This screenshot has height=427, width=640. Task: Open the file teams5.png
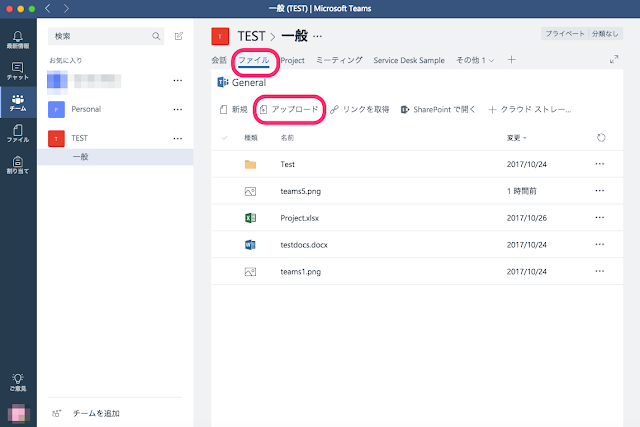pyautogui.click(x=300, y=191)
